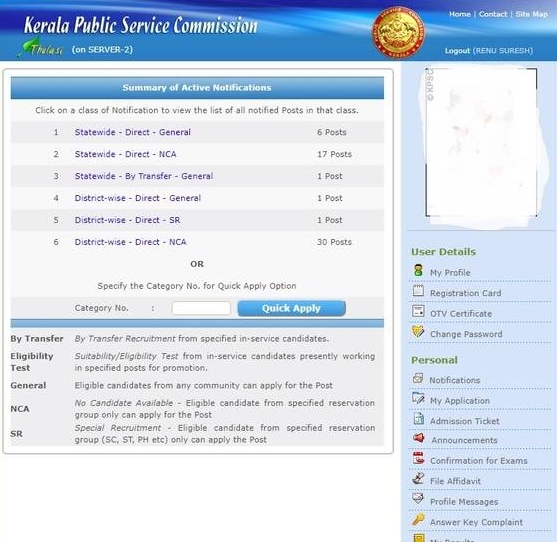This screenshot has height=542, width=557.
Task: Open My Application text link
Action: (x=460, y=401)
